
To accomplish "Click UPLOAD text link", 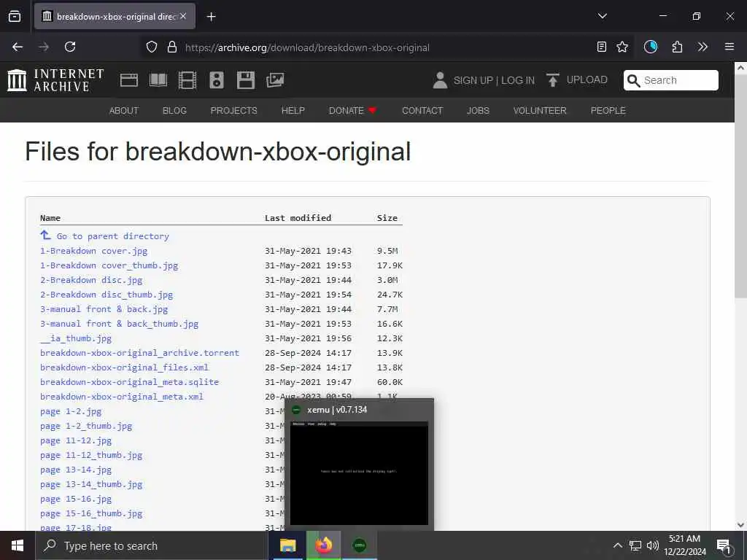I will [x=587, y=80].
